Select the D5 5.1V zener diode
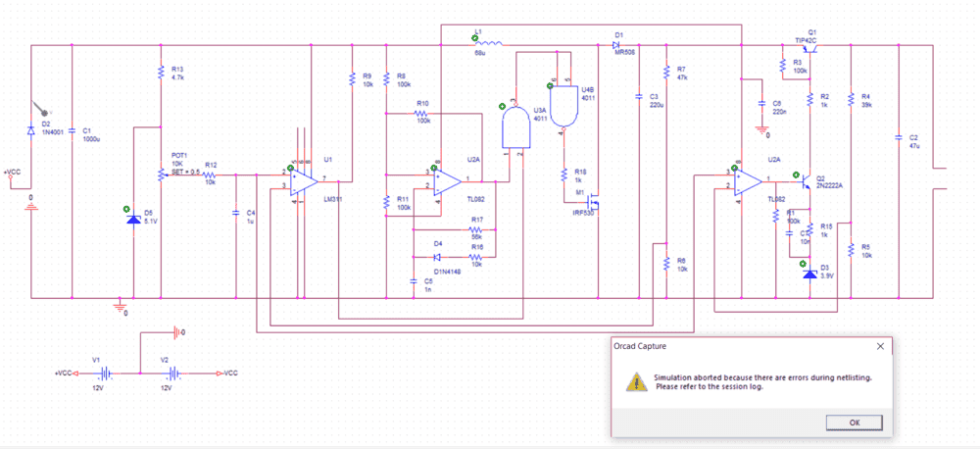The height and width of the screenshot is (449, 980). tap(132, 218)
